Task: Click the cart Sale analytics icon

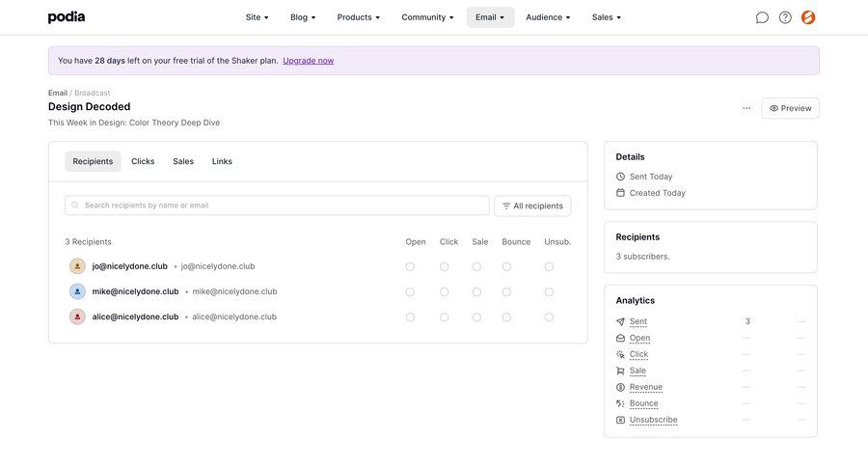Action: (x=620, y=371)
